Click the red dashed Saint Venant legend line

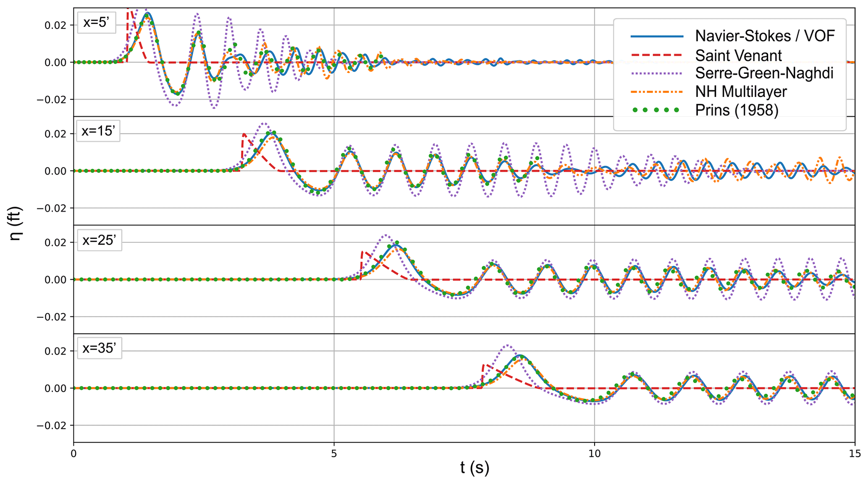click(656, 55)
